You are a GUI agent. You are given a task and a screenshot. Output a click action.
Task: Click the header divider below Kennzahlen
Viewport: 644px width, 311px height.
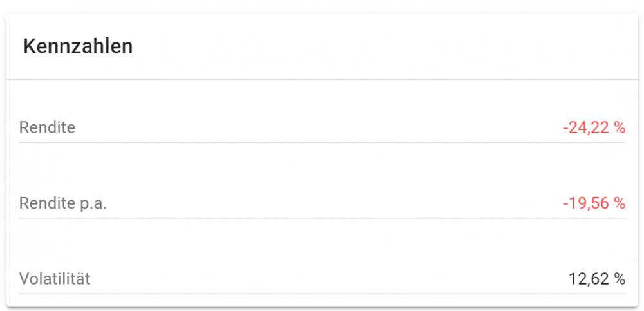(x=322, y=79)
